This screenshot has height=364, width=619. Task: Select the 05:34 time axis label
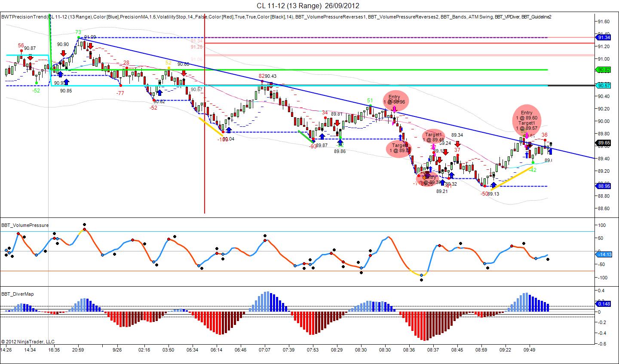tap(193, 350)
